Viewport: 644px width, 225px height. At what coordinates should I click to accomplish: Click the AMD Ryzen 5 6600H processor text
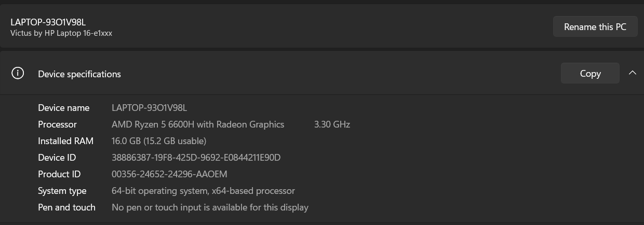coord(198,124)
